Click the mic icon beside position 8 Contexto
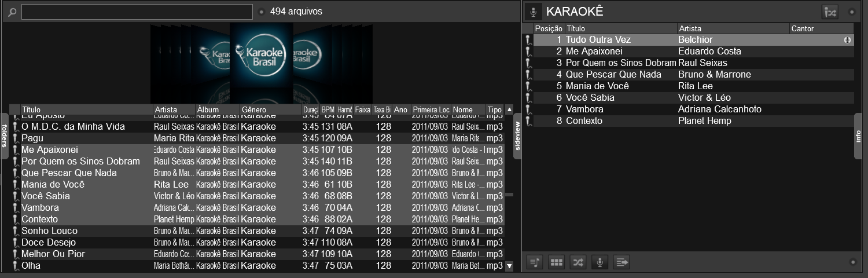Viewport: 868px width, 278px height. (528, 121)
